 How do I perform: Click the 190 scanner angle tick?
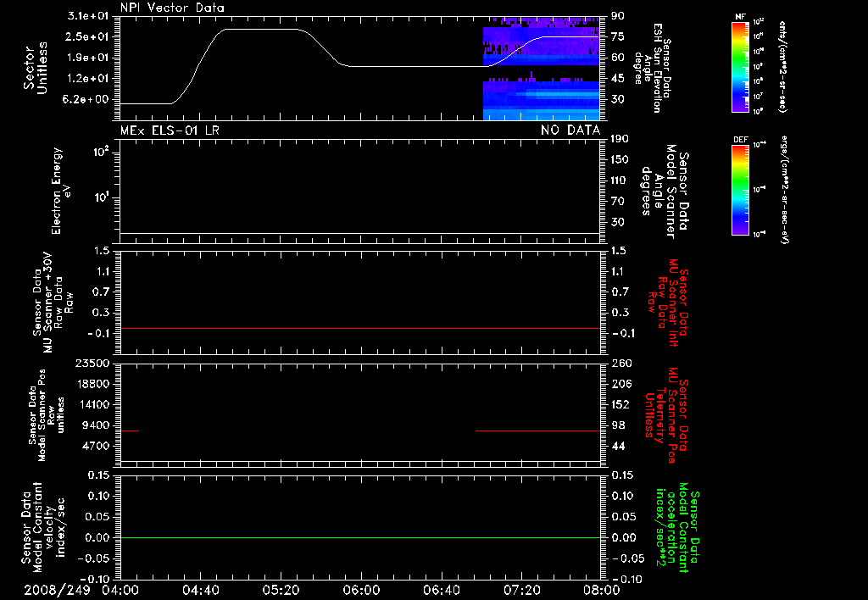click(620, 139)
